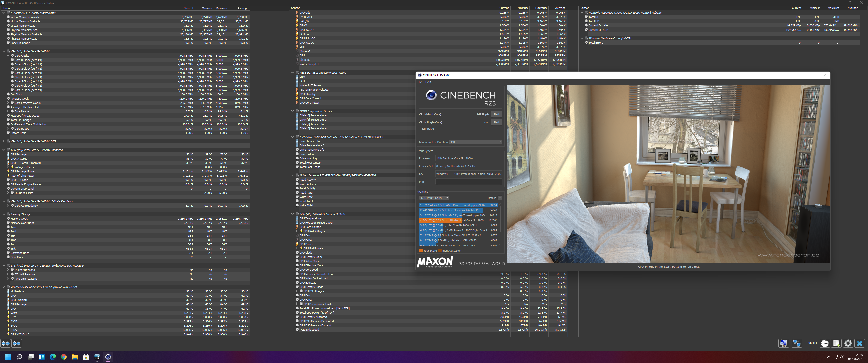Viewport: 868px width, 363px height.
Task: Launch Google Chrome from taskbar
Action: pos(64,357)
